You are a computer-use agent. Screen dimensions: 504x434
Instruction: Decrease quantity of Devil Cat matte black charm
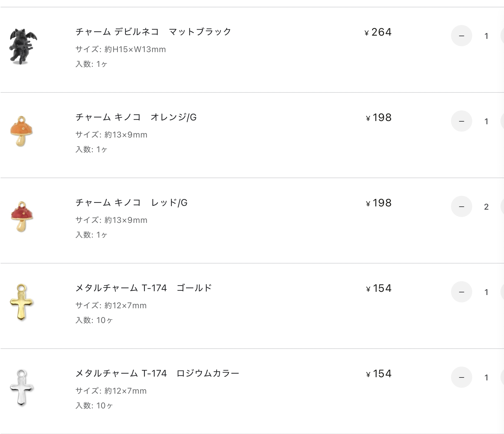coord(461,36)
